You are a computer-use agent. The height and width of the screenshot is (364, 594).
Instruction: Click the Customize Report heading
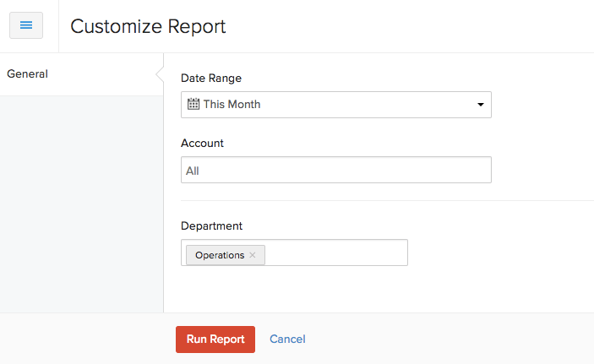[148, 26]
